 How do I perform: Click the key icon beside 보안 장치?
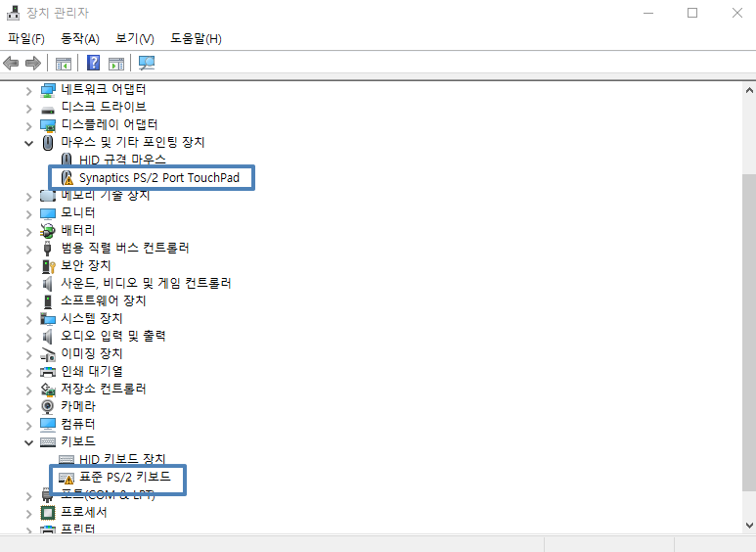point(49,266)
